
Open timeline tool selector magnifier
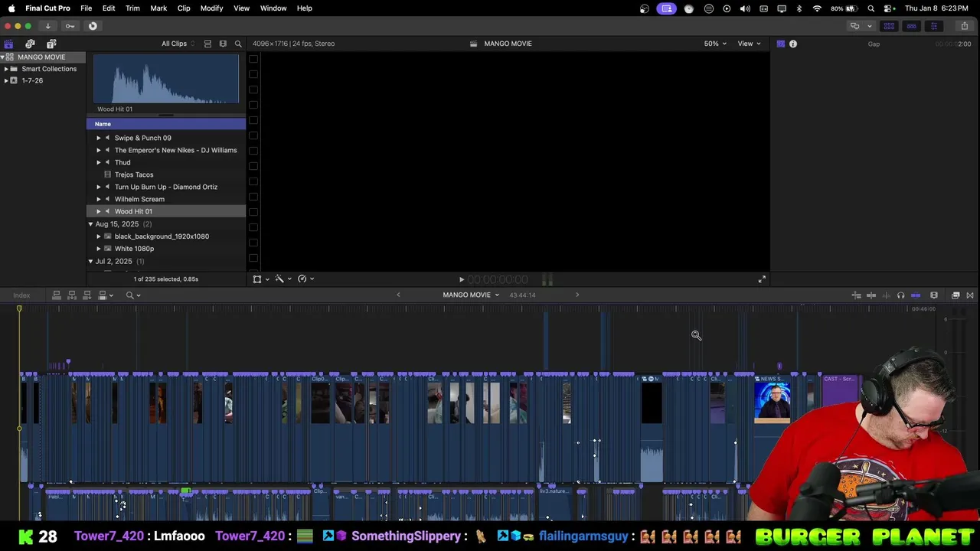[x=132, y=295]
